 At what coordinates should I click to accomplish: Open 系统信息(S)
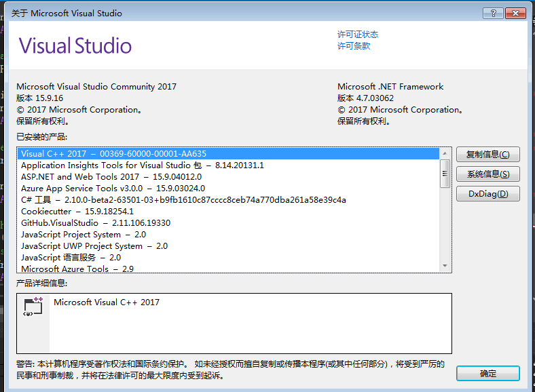pos(488,174)
